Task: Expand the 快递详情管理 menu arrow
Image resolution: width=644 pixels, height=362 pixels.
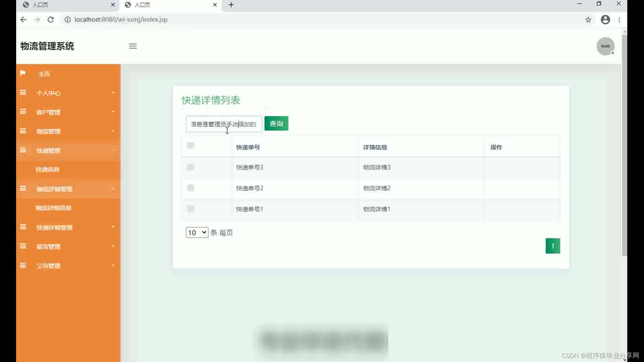Action: pos(113,227)
